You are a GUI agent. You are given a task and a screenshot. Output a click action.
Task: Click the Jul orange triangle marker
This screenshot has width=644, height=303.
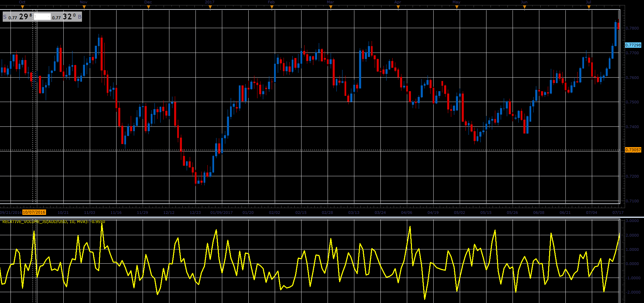tap(589, 7)
